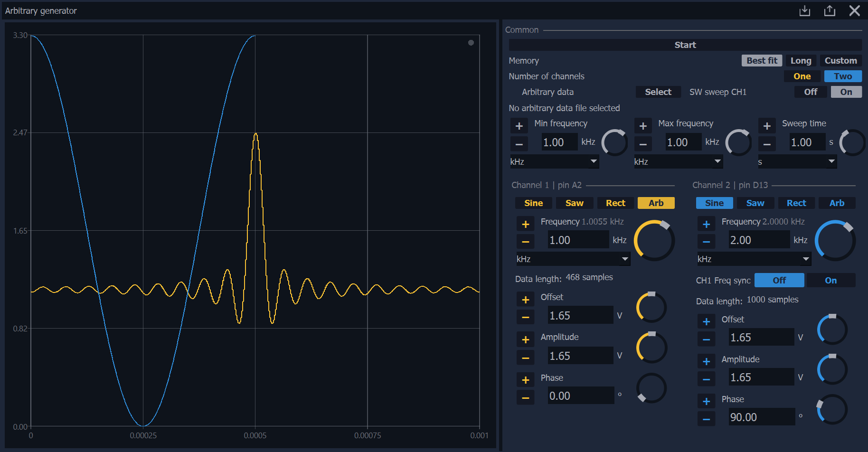Viewport: 868px width, 452px height.
Task: Select Rect waveform for Channel 2
Action: click(x=796, y=203)
